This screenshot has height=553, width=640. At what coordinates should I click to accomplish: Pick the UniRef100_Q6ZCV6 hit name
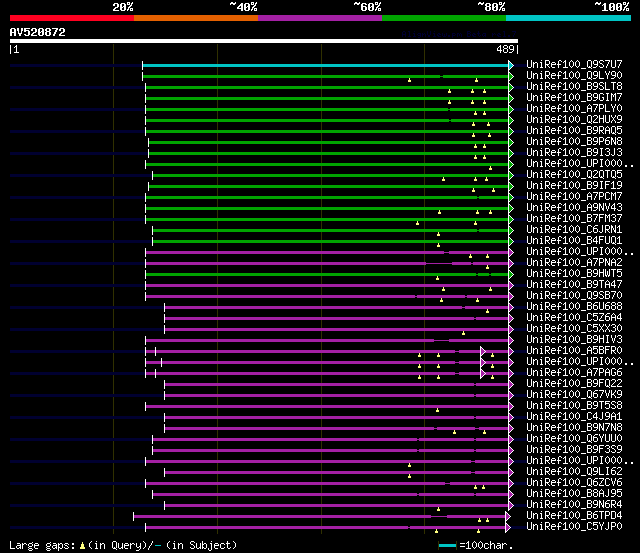[574, 483]
